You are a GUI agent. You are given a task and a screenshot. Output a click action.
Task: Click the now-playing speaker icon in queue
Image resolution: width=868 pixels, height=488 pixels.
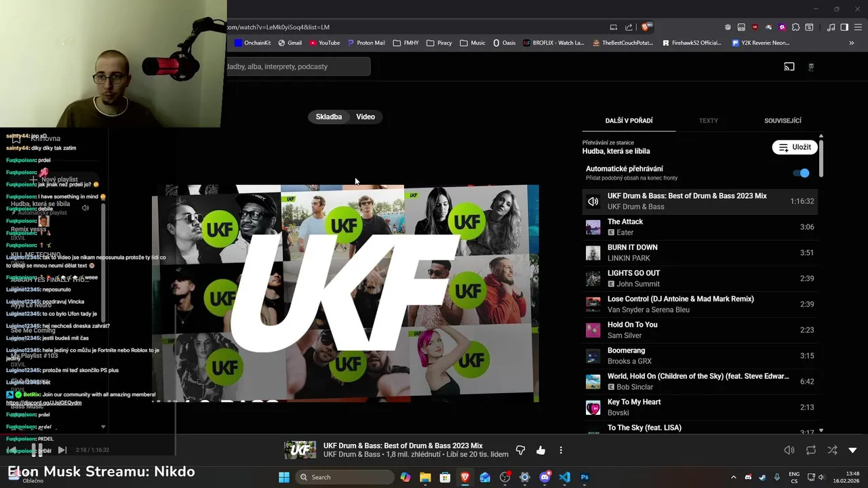click(x=593, y=201)
